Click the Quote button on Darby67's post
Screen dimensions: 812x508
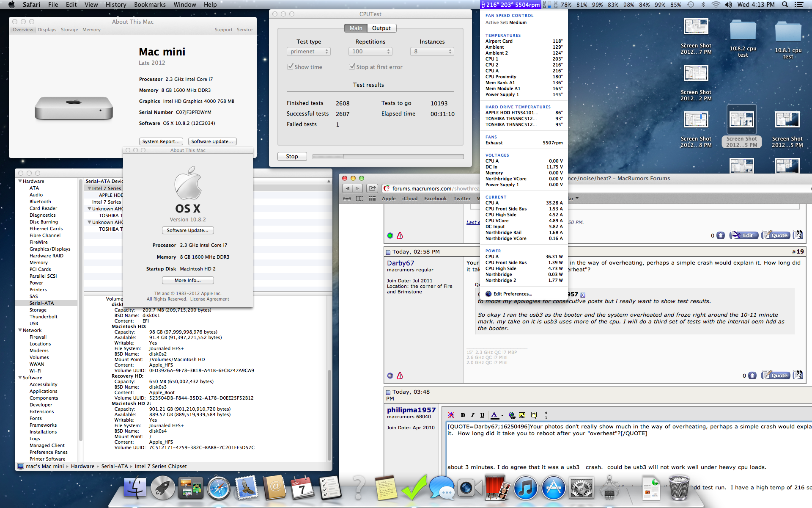pyautogui.click(x=776, y=375)
